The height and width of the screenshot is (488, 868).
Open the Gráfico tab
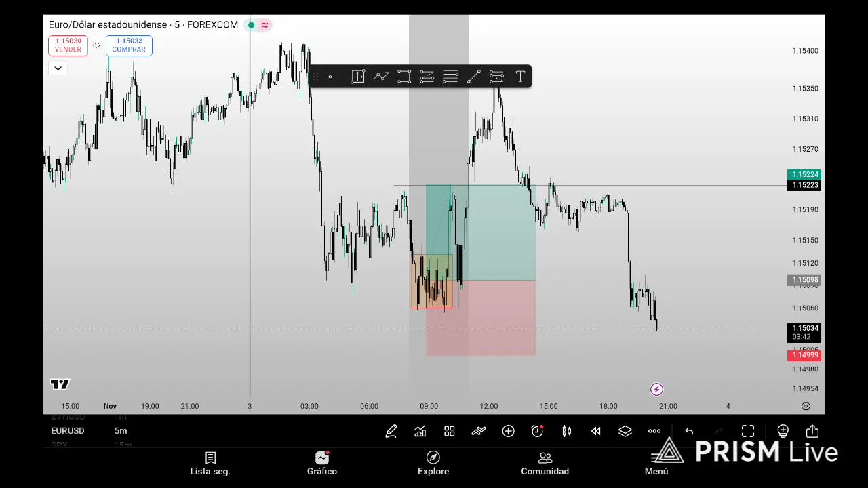321,464
